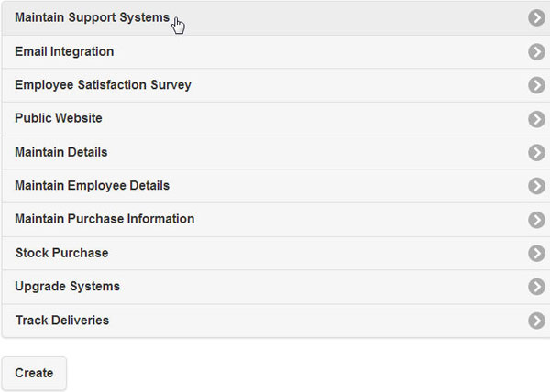Open the Maintain Support Systems item
550x392 pixels.
tap(92, 18)
